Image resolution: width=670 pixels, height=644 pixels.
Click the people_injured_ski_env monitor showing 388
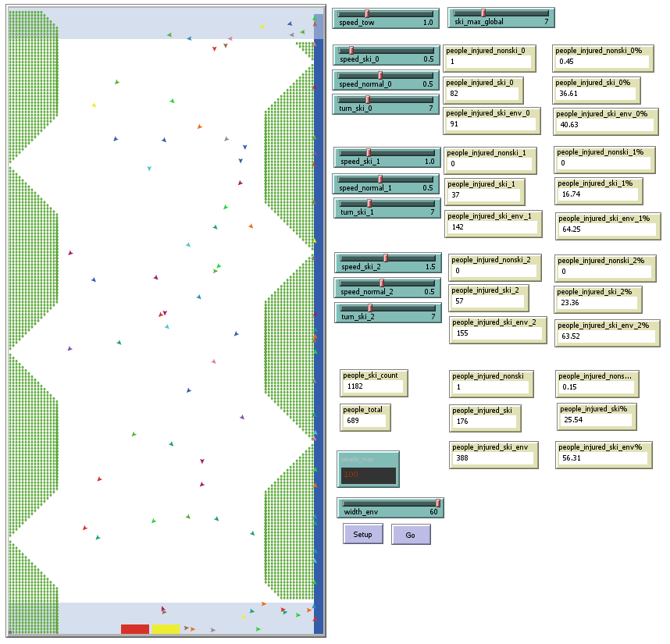(x=494, y=454)
